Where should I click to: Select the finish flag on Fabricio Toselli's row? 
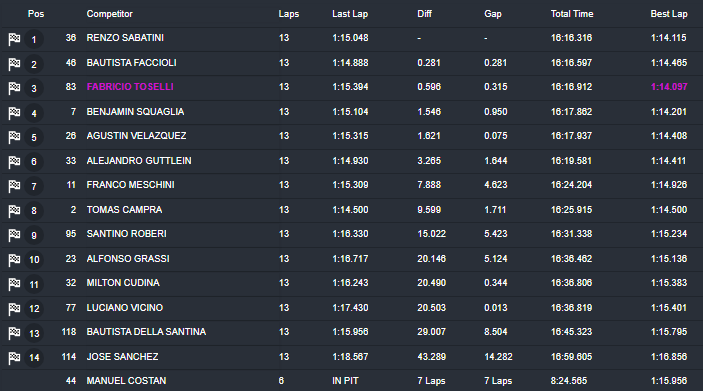pyautogui.click(x=14, y=88)
